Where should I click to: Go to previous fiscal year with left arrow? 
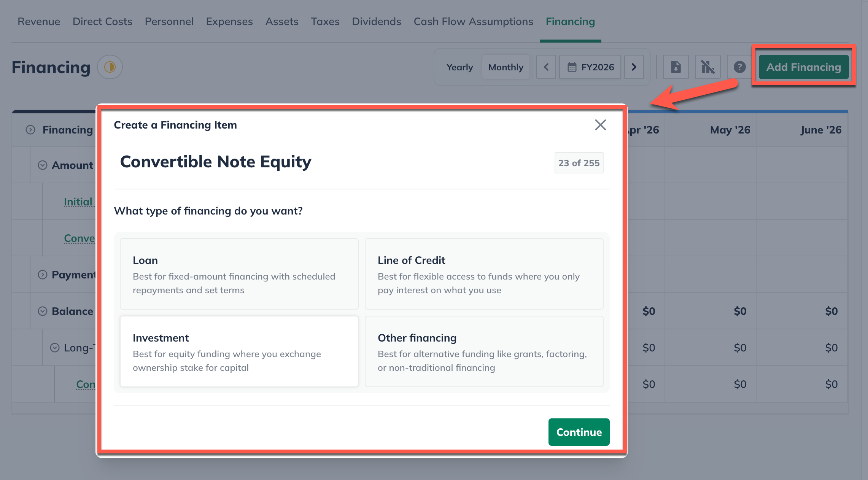coord(546,67)
